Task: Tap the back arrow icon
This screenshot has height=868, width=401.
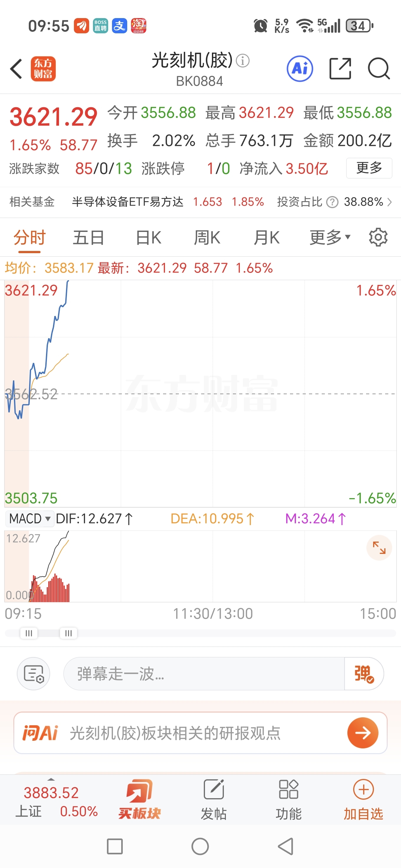Action: coord(16,69)
